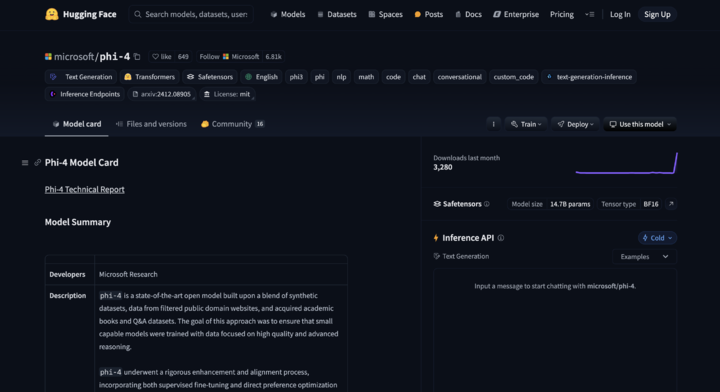Open the 649 likes count
Screen dimensions: 720x392
click(x=183, y=56)
